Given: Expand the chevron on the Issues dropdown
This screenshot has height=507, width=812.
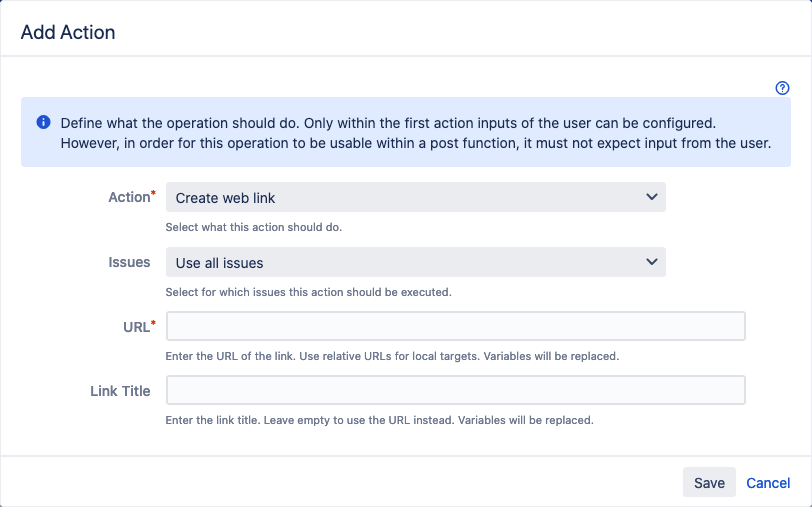Looking at the screenshot, I should pos(651,262).
